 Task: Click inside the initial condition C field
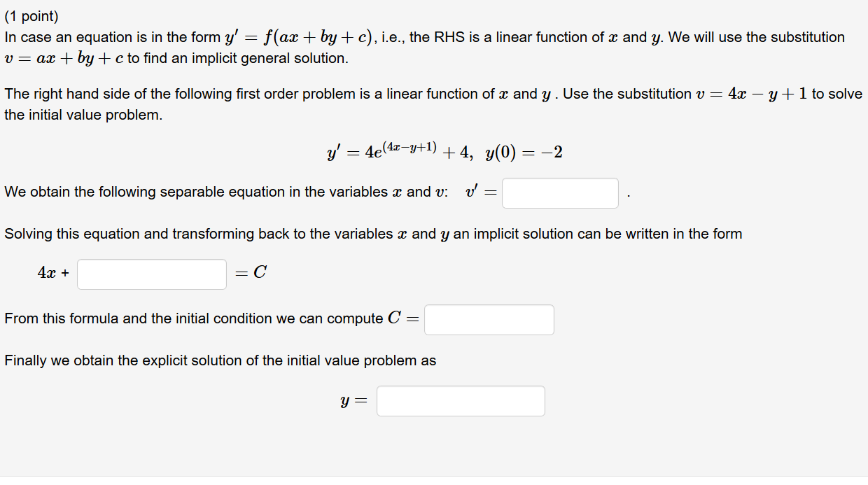pyautogui.click(x=489, y=319)
